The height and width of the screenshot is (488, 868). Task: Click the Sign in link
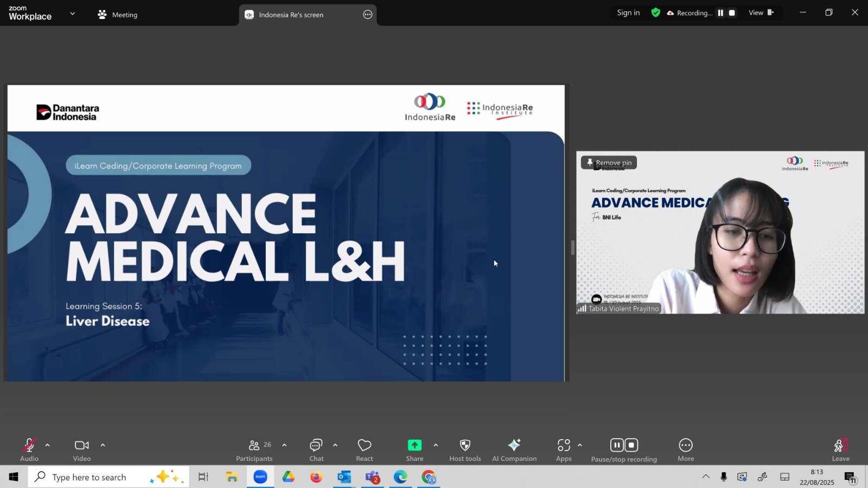[x=628, y=13]
